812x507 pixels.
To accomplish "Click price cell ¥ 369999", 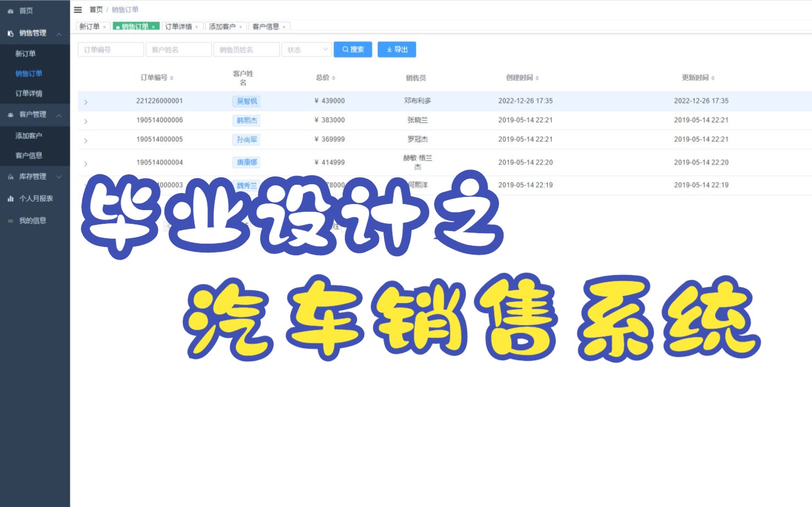I will pos(330,139).
